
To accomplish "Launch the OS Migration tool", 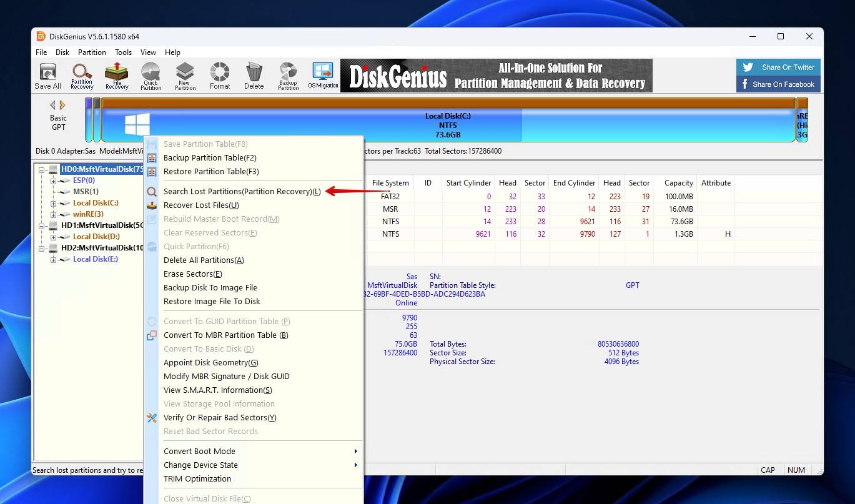I will pos(323,76).
